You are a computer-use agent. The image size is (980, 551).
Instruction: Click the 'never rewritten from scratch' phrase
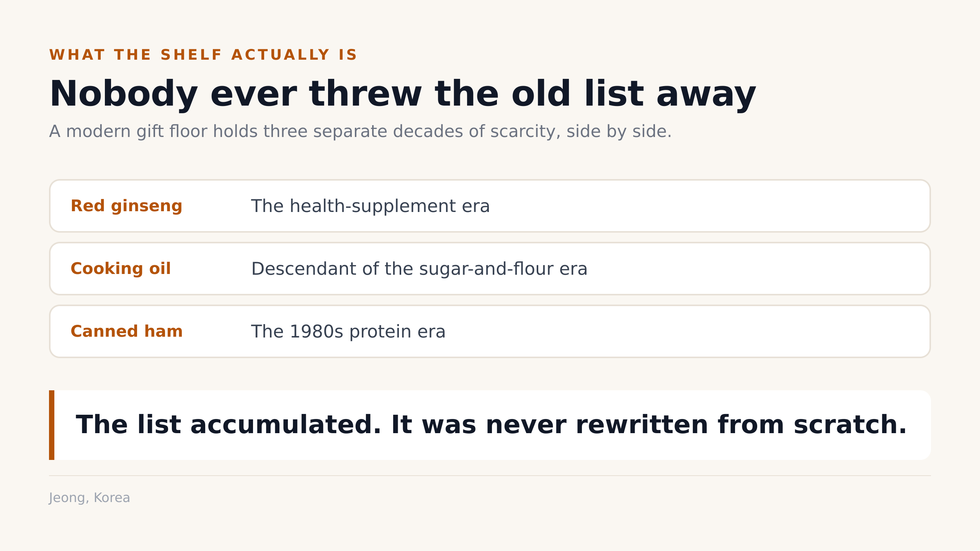(696, 425)
